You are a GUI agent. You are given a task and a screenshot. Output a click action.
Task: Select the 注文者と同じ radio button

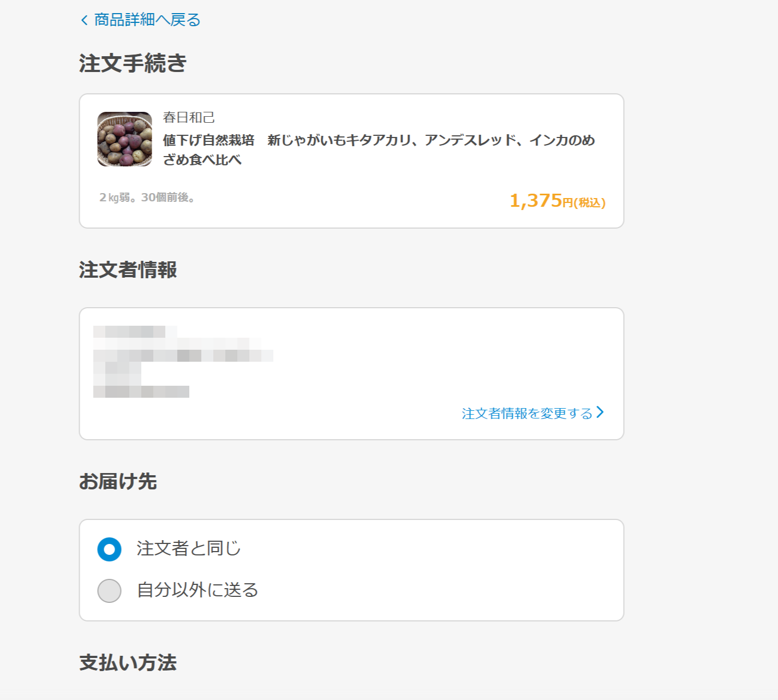(x=109, y=549)
